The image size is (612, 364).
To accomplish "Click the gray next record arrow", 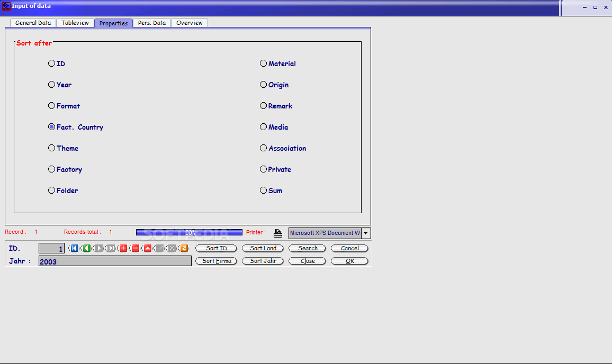I will (x=98, y=248).
